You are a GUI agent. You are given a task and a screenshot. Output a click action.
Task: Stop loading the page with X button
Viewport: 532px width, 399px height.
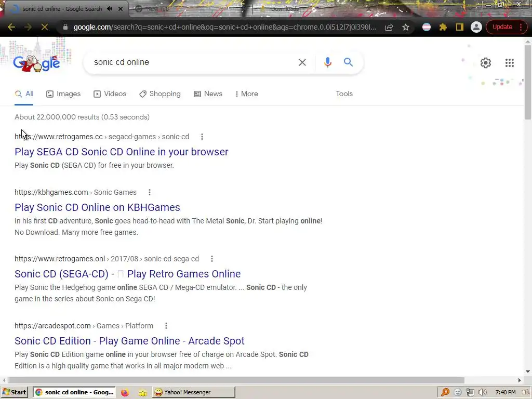pos(45,27)
